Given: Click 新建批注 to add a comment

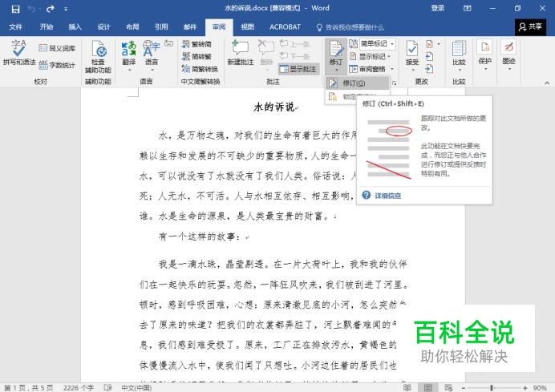Looking at the screenshot, I should point(241,53).
